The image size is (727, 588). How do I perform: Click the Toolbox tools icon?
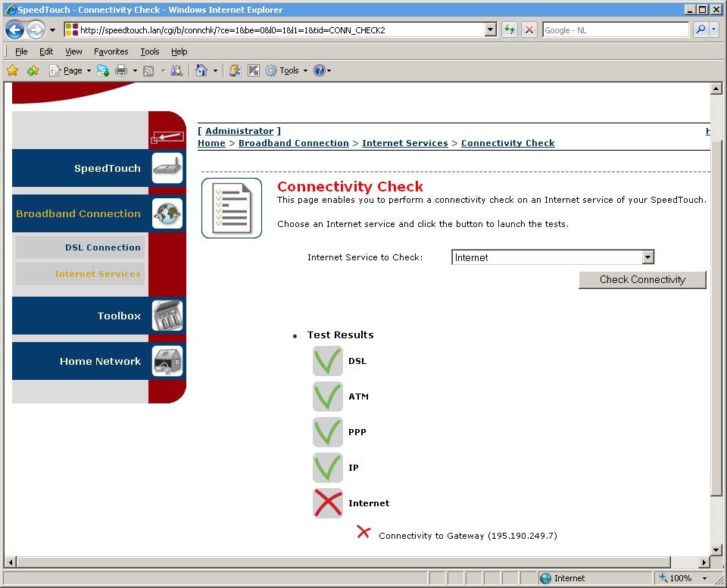[167, 315]
